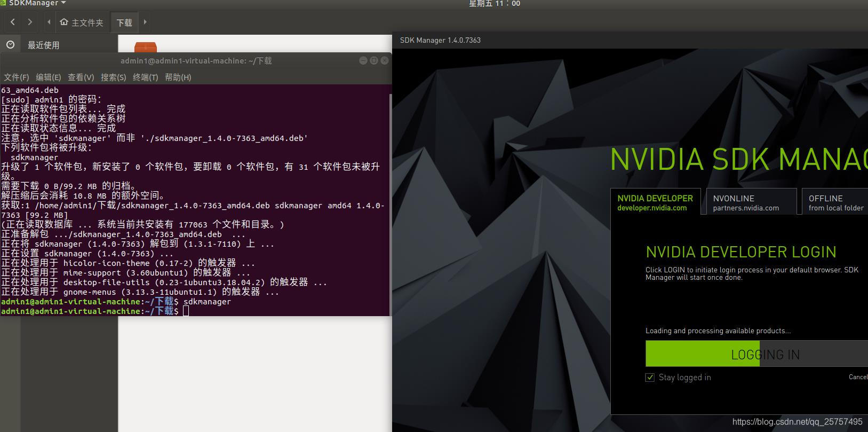
Task: Click the NVIDIA icon in top bar
Action: click(x=3, y=3)
